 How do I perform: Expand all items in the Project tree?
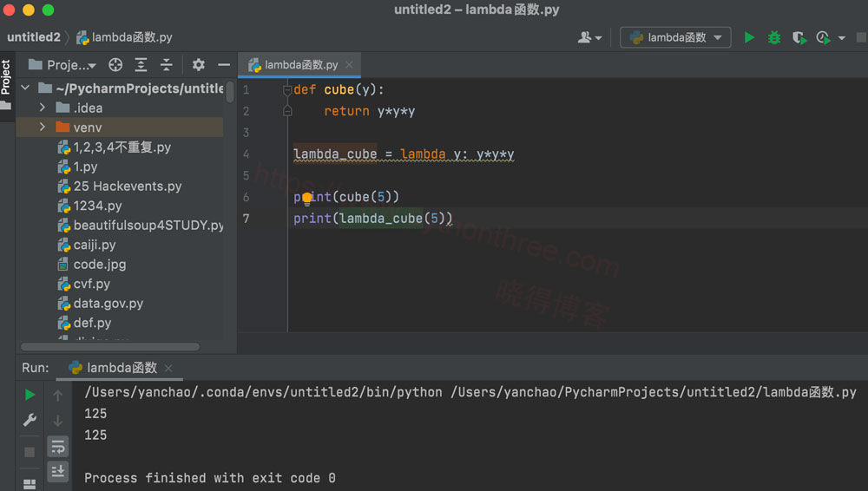141,65
